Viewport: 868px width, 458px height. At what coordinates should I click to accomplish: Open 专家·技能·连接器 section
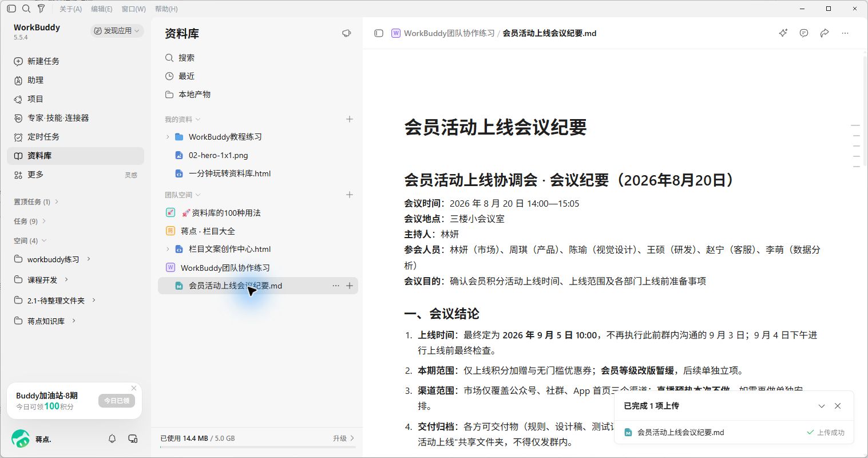[76, 118]
